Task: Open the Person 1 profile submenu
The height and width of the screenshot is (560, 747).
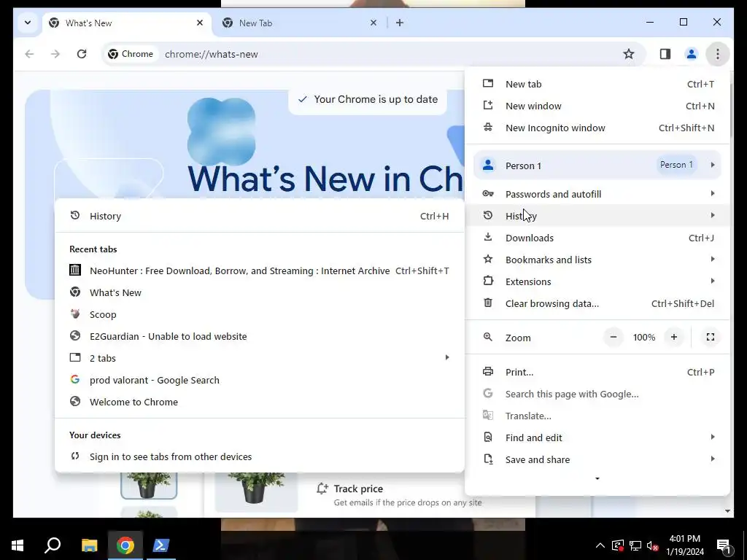Action: pos(597,166)
